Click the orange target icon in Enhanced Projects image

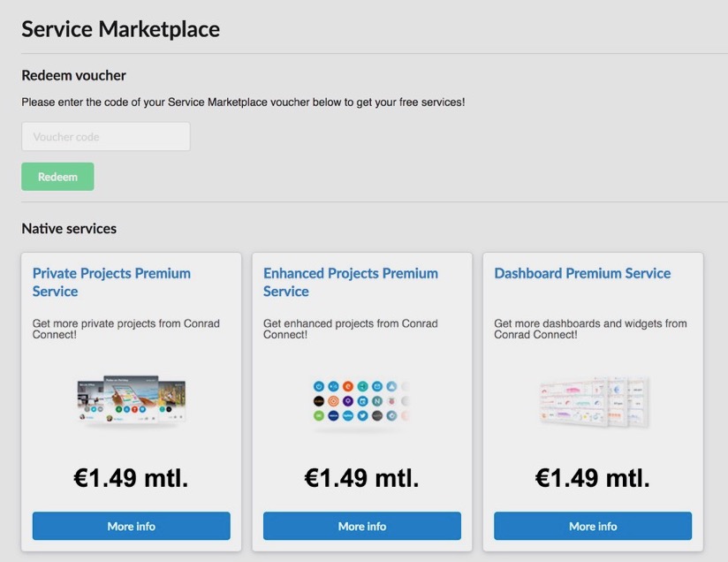[x=333, y=401]
